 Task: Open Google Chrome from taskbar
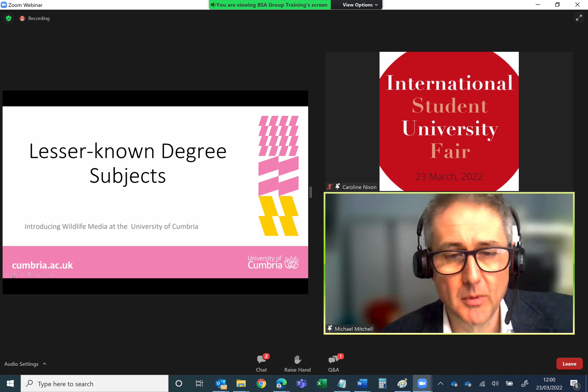click(x=261, y=384)
